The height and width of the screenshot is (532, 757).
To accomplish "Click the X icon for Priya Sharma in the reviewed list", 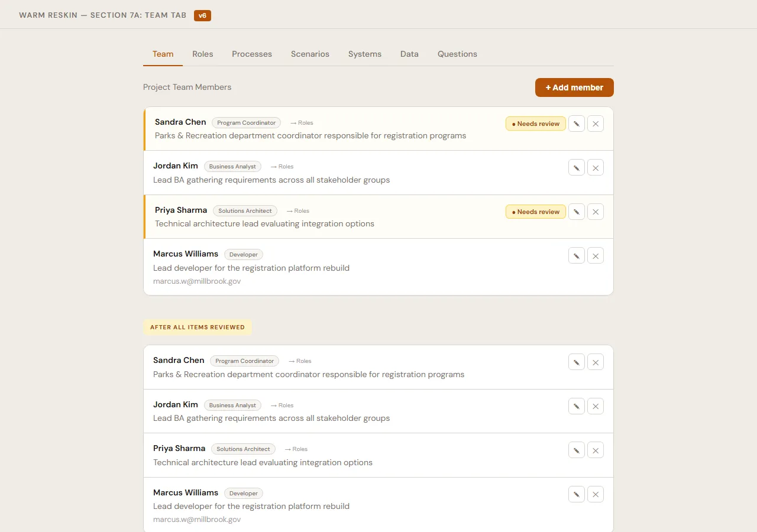I will 595,450.
